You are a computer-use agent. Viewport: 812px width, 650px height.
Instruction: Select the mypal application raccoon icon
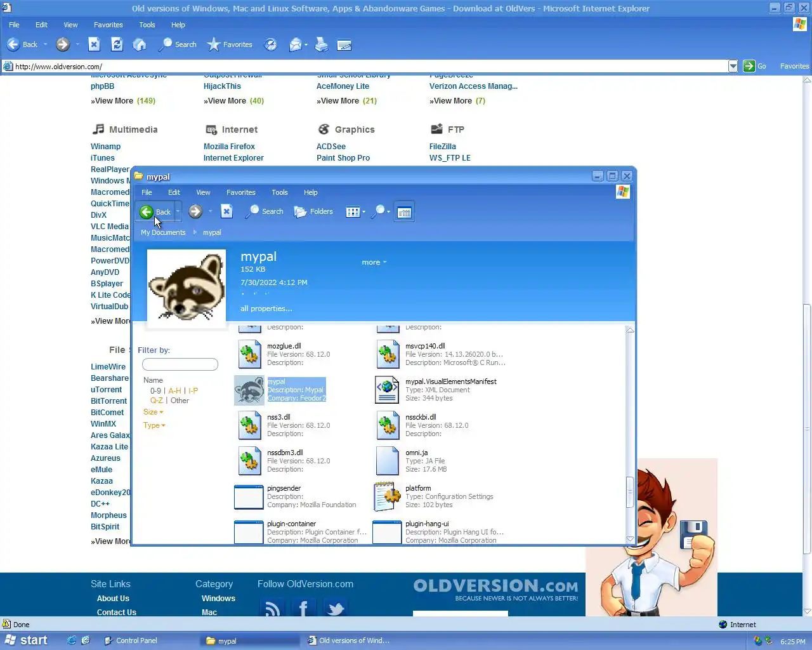pos(249,390)
